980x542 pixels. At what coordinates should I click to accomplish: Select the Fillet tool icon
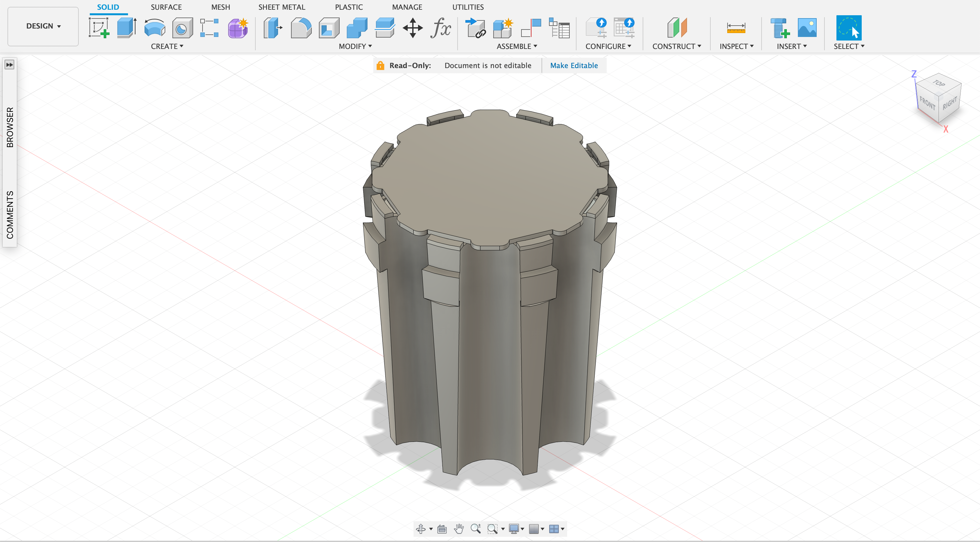tap(301, 28)
